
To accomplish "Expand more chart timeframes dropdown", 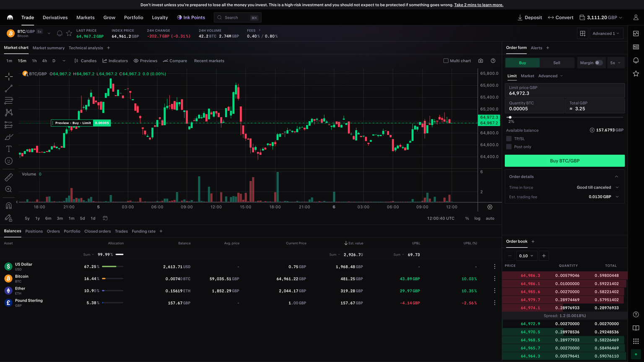I will [x=64, y=61].
